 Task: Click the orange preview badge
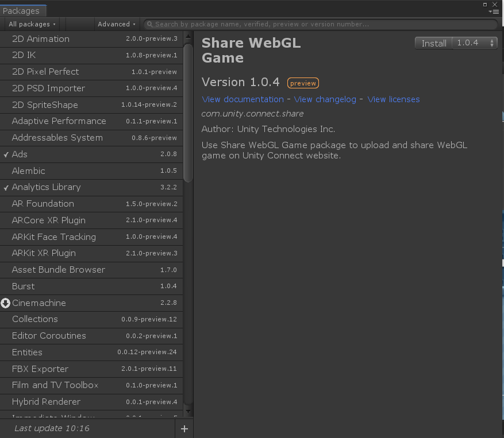point(303,83)
